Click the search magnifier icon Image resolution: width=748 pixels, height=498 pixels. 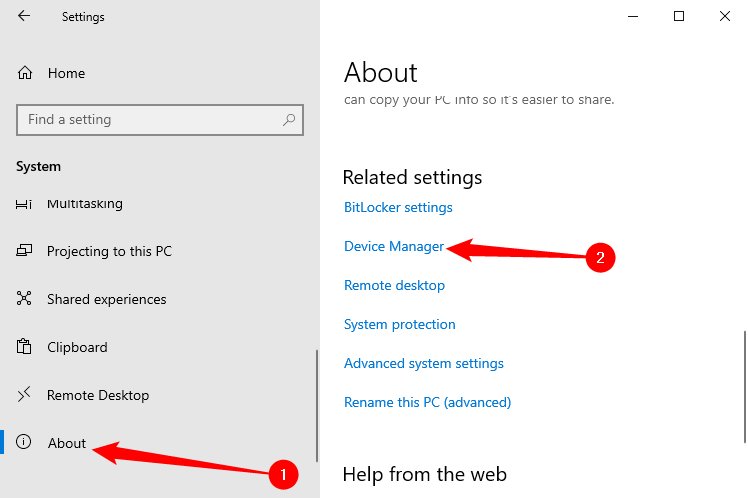289,120
